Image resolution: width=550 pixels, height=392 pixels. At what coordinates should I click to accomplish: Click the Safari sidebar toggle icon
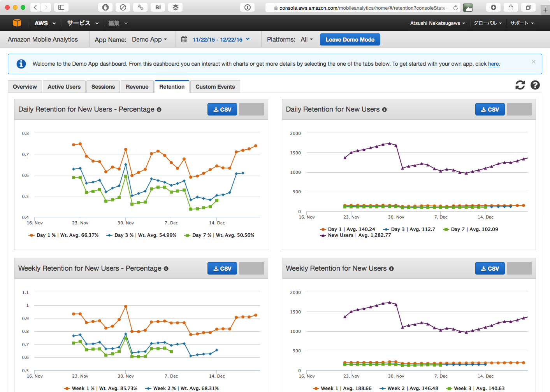(x=61, y=7)
